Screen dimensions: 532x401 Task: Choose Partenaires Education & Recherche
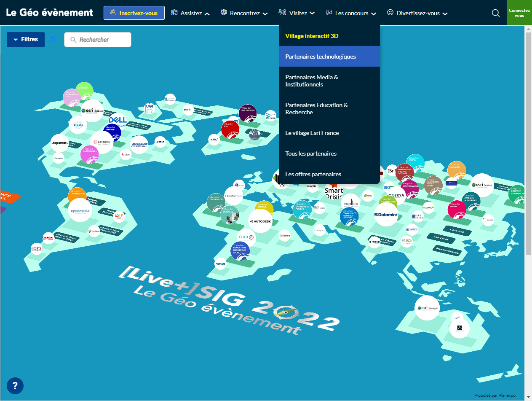tap(329, 109)
